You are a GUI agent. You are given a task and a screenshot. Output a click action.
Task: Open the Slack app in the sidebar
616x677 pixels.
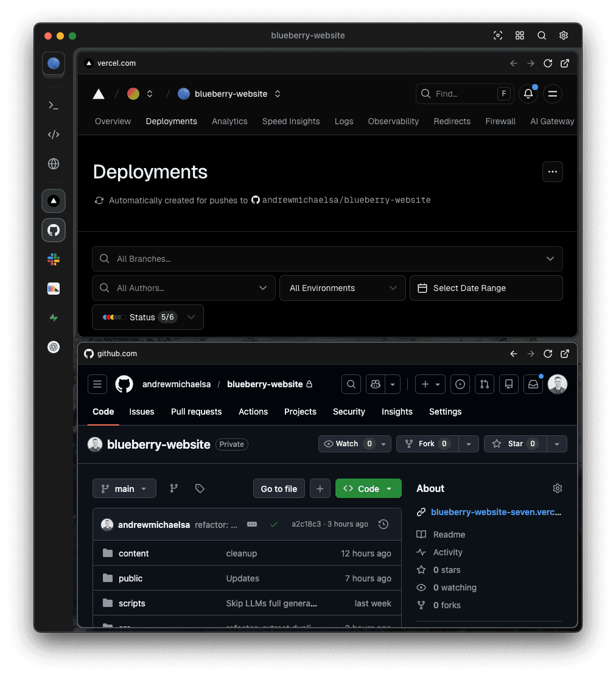pos(54,259)
